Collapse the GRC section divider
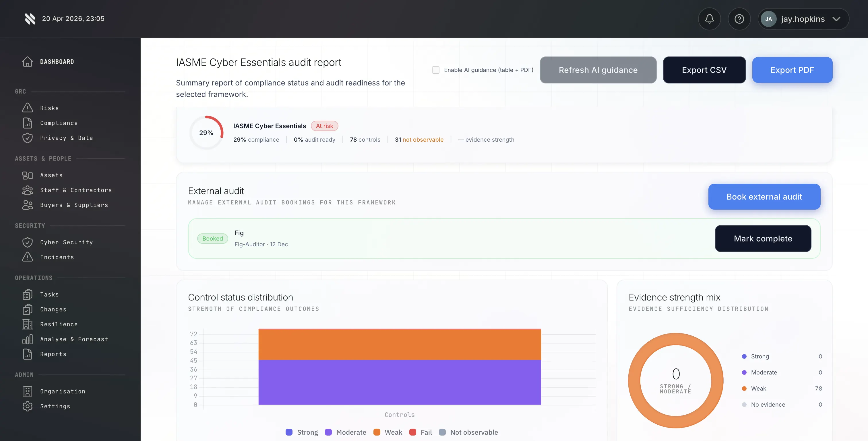 [x=21, y=91]
